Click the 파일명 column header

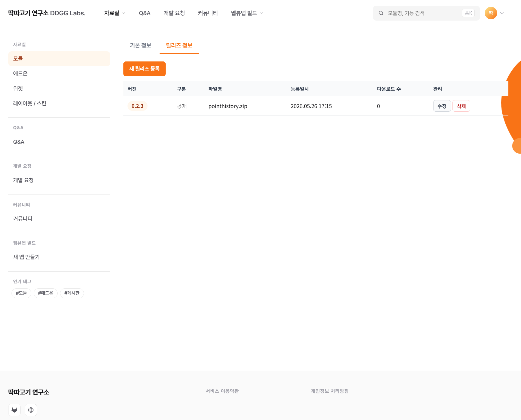click(215, 89)
